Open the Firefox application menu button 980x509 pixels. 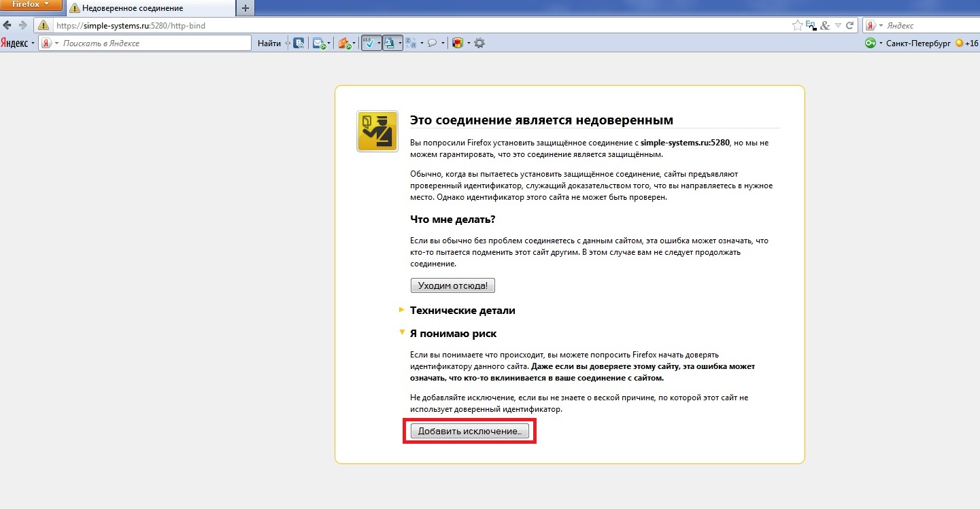point(31,5)
